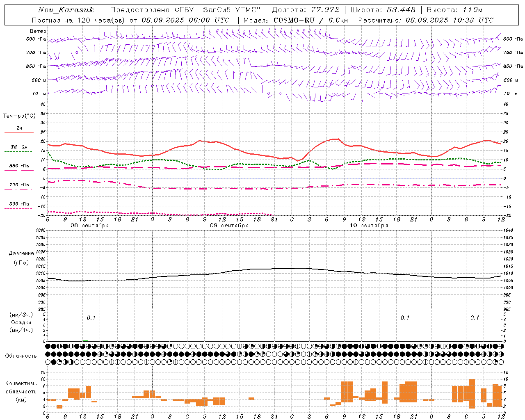Click the 09 сентября date label
The image size is (525, 420).
pyautogui.click(x=229, y=226)
